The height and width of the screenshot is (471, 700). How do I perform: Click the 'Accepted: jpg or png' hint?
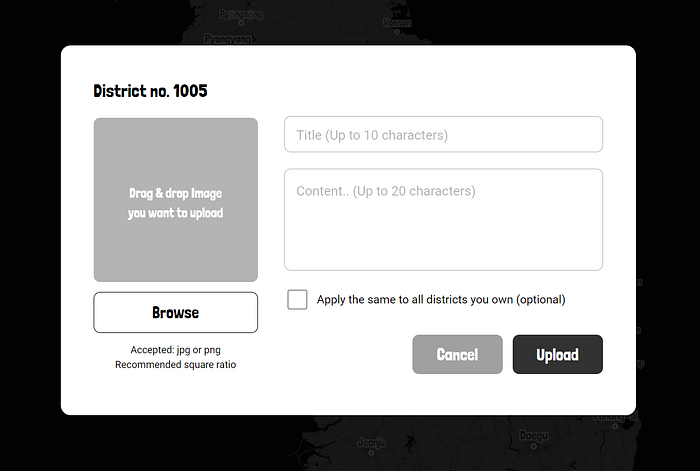coord(176,350)
